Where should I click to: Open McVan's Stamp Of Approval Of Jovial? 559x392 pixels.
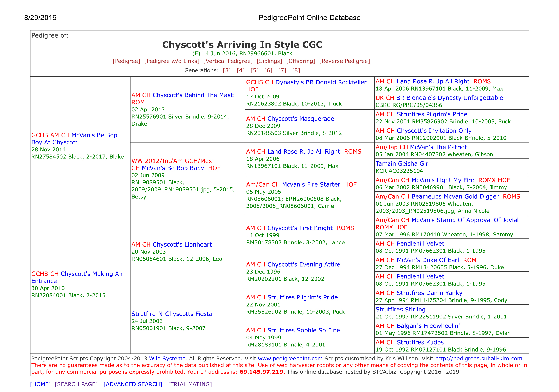(x=465, y=220)
